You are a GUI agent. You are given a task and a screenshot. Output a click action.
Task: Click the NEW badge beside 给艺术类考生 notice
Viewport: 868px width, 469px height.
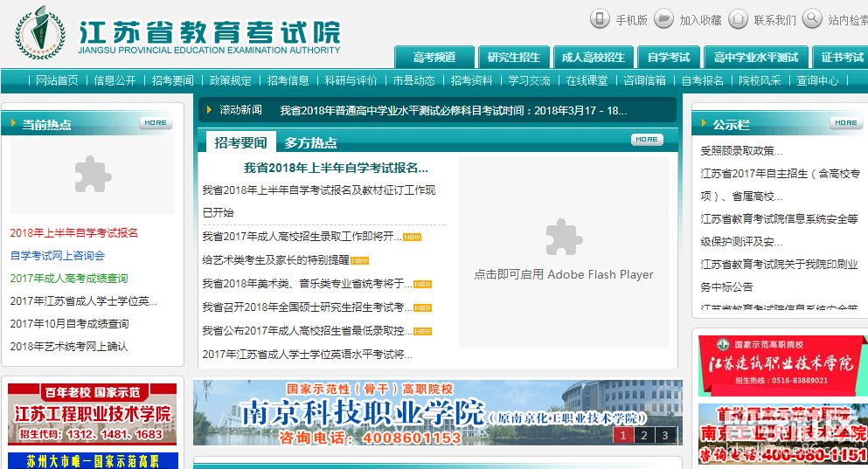tap(359, 260)
